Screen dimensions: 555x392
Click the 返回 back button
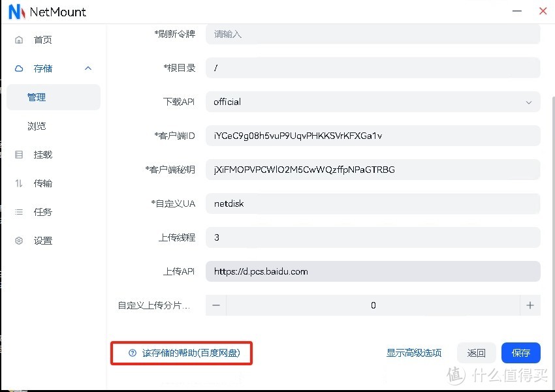pos(477,352)
